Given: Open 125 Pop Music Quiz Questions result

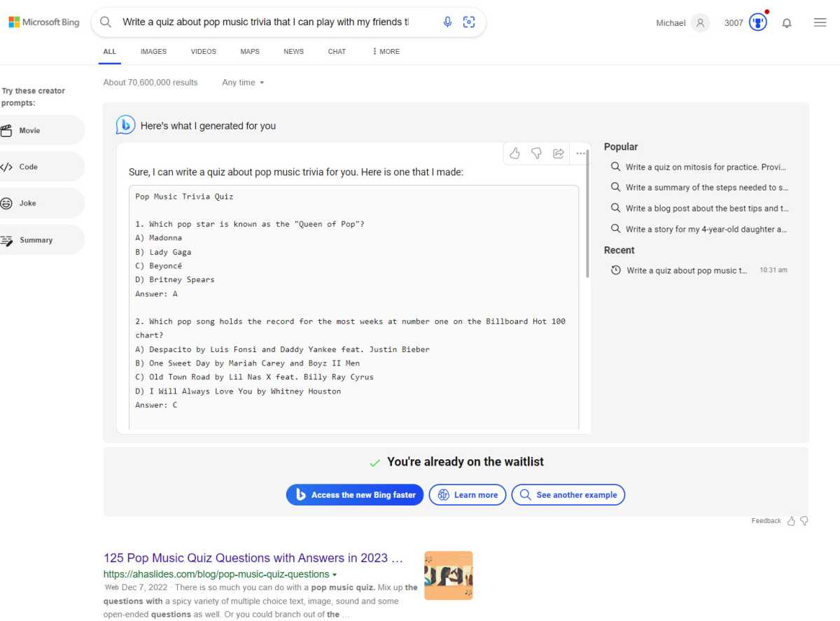Looking at the screenshot, I should (253, 558).
